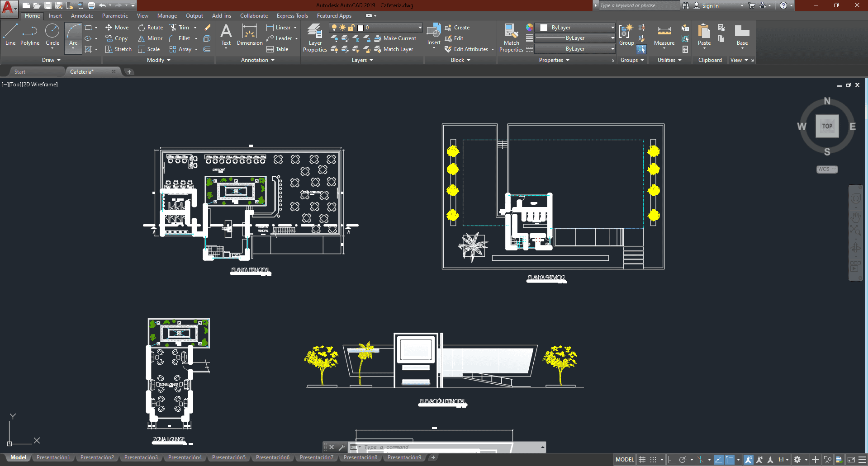This screenshot has width=868, height=466.
Task: Toggle snap mode dots in status bar
Action: [653, 460]
